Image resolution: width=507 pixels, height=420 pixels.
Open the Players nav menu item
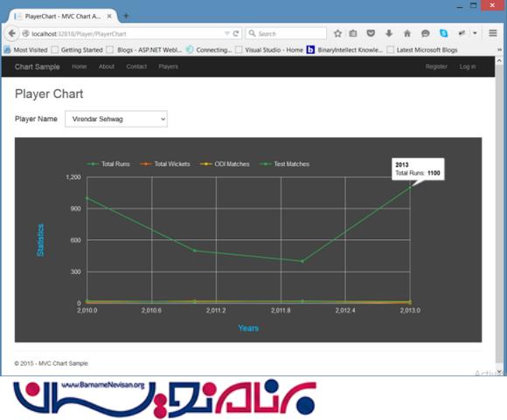click(x=168, y=66)
